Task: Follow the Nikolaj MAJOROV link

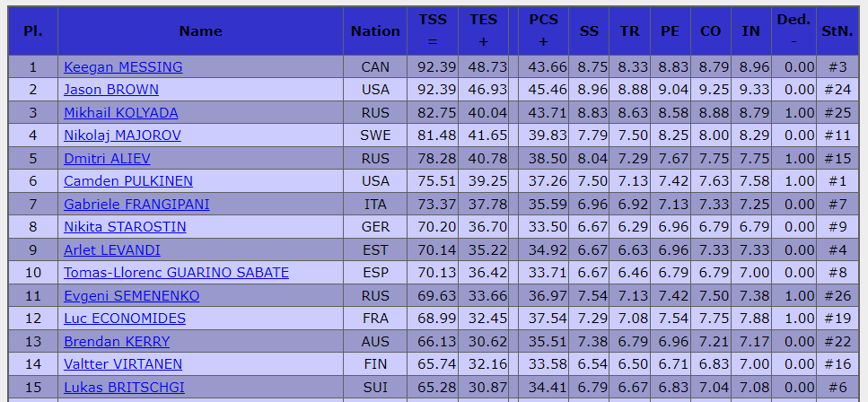Action: [122, 135]
